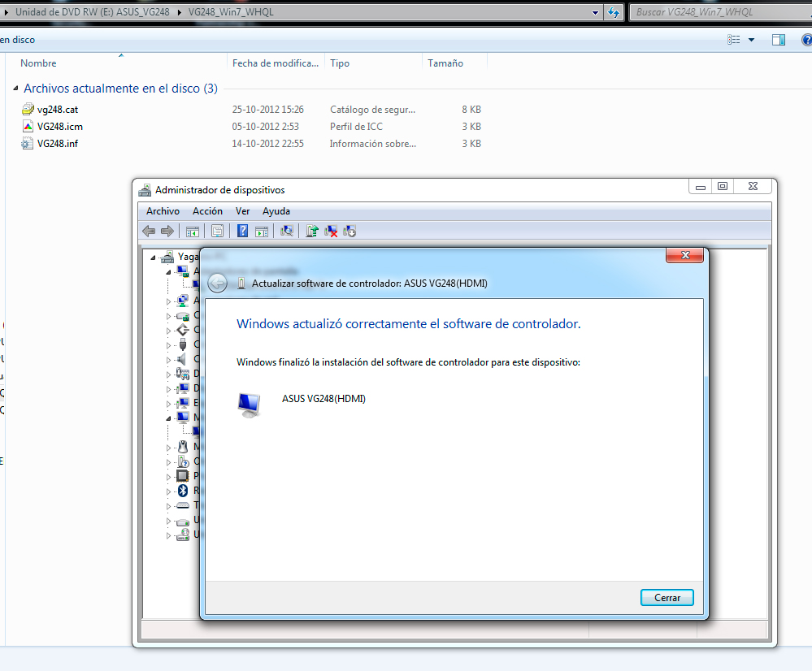Click the blue Help question mark toolbar icon
812x671 pixels.
tap(242, 231)
